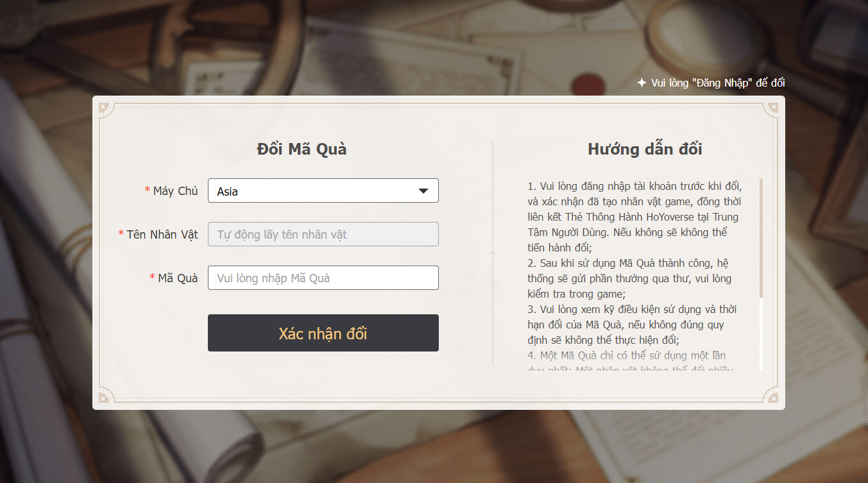The height and width of the screenshot is (483, 868).
Task: Click the red asterisk beside Máy Chủ
Action: pos(148,191)
